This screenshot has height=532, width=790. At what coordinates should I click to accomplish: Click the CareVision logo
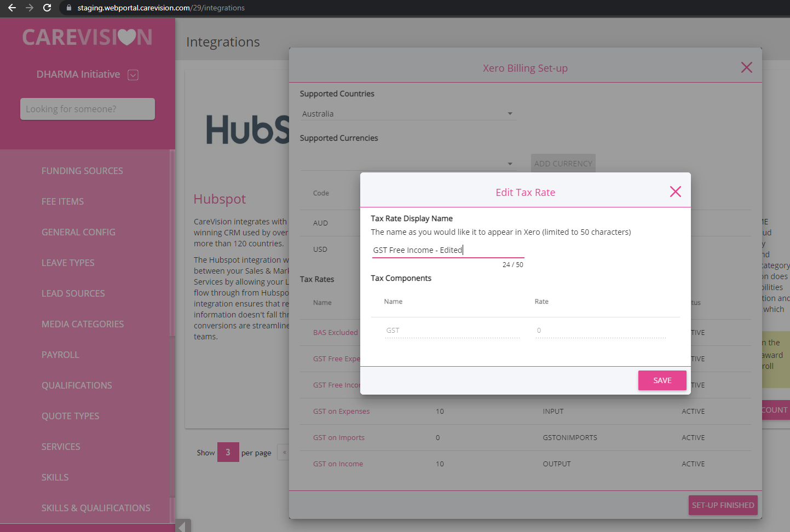(88, 37)
